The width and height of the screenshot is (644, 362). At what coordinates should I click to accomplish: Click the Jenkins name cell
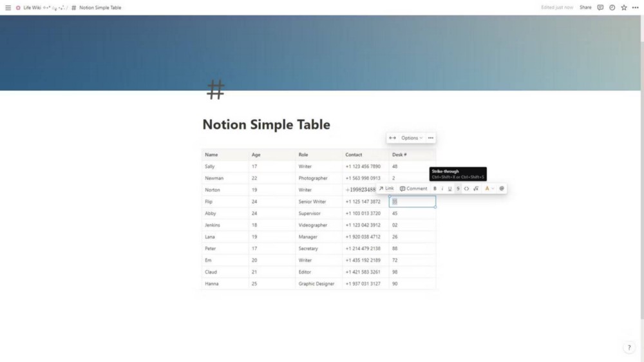225,225
